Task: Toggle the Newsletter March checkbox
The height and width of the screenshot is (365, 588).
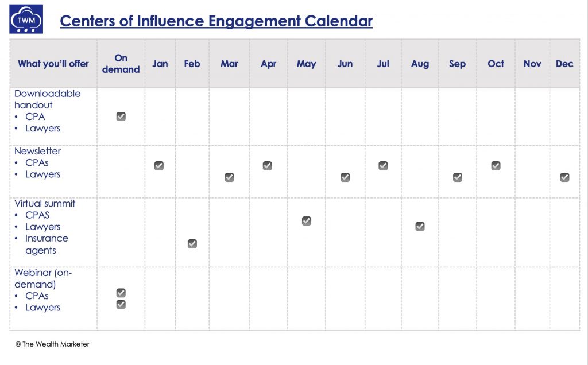Action: pos(230,177)
